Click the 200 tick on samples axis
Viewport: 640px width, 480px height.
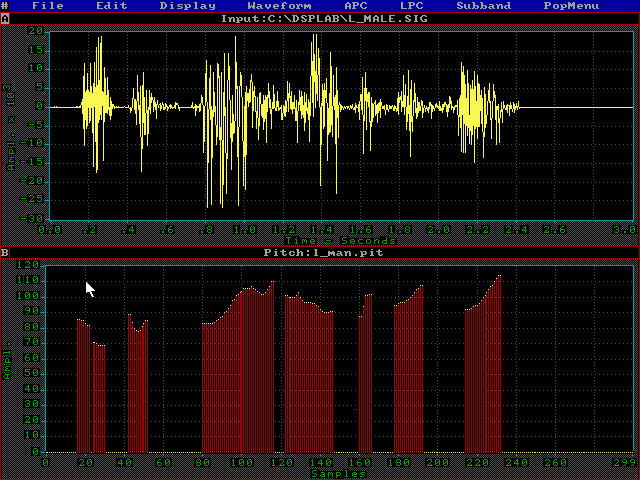tap(438, 463)
